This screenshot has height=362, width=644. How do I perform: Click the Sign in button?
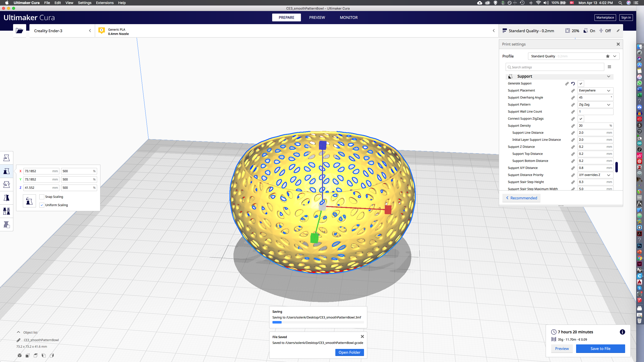(626, 18)
